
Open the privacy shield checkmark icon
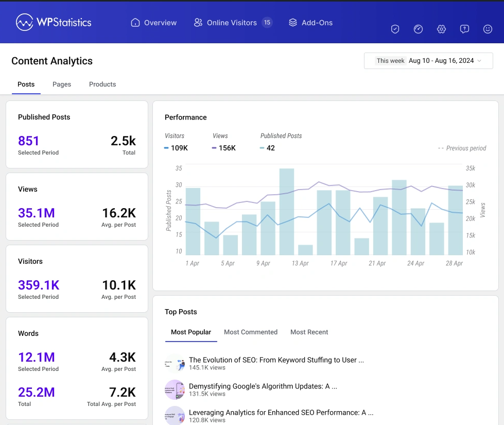395,29
